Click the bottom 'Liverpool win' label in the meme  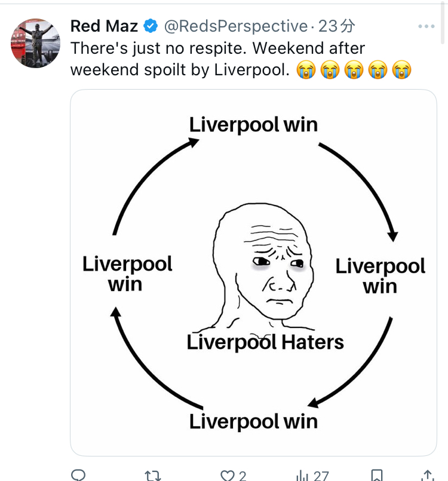(x=253, y=421)
